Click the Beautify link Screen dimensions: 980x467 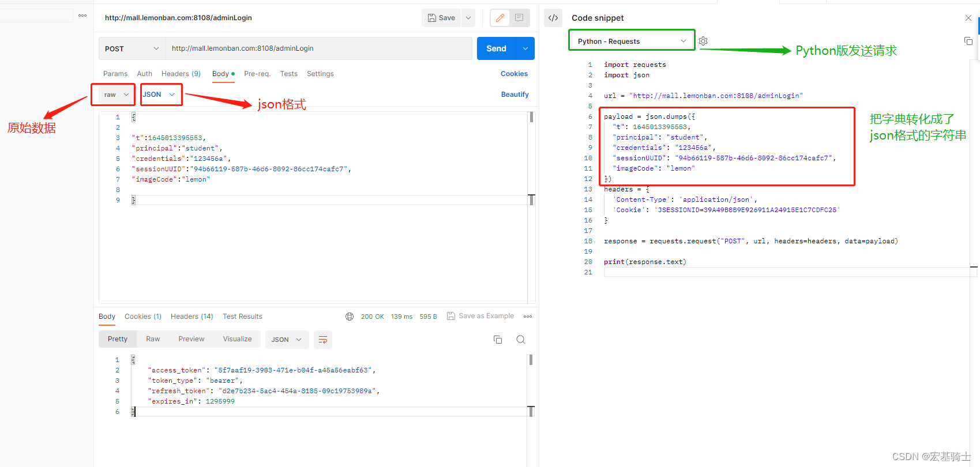pos(515,95)
